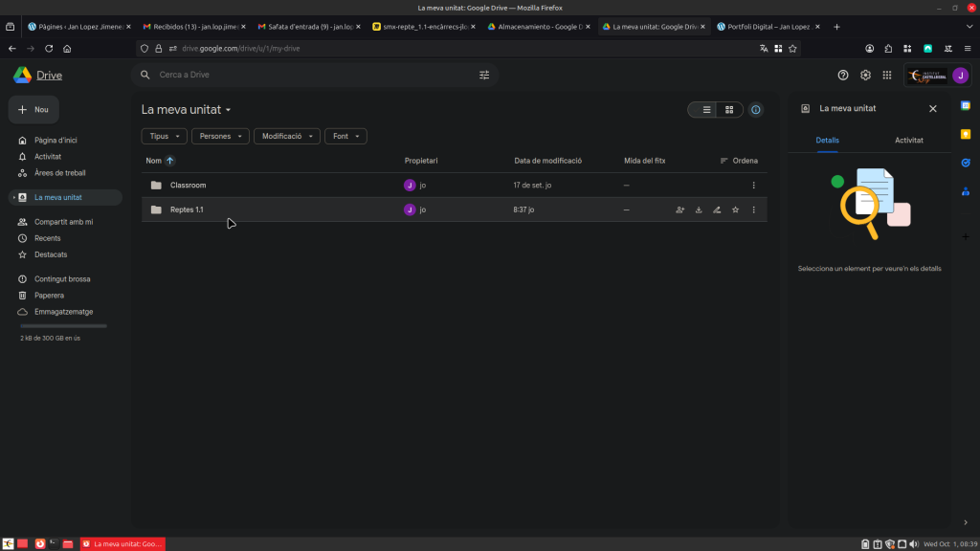Download the Reptes 1.1 folder
Viewport: 980px width, 551px height.
699,209
